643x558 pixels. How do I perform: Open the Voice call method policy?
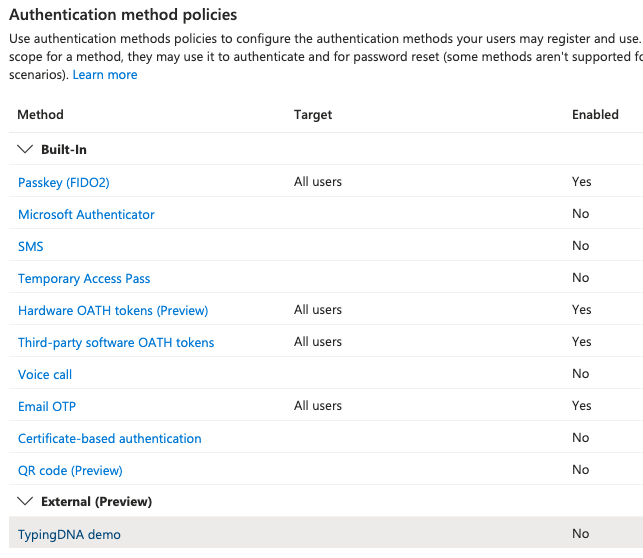(x=45, y=374)
